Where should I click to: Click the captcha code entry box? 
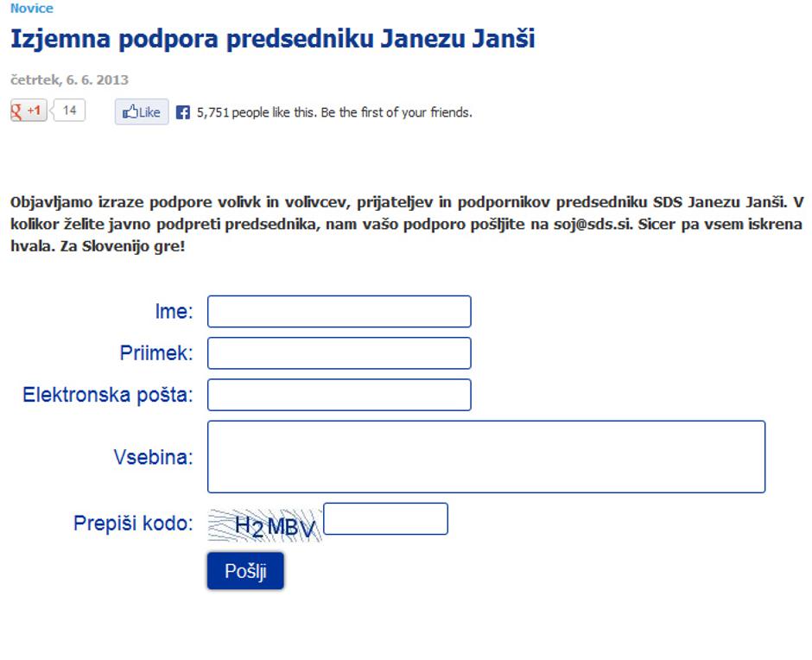(x=384, y=518)
